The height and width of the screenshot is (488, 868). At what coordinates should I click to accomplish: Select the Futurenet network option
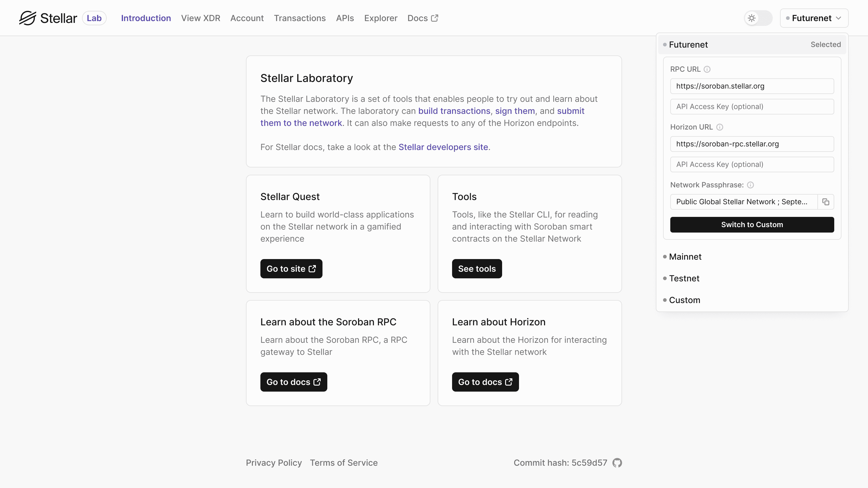[x=752, y=45]
